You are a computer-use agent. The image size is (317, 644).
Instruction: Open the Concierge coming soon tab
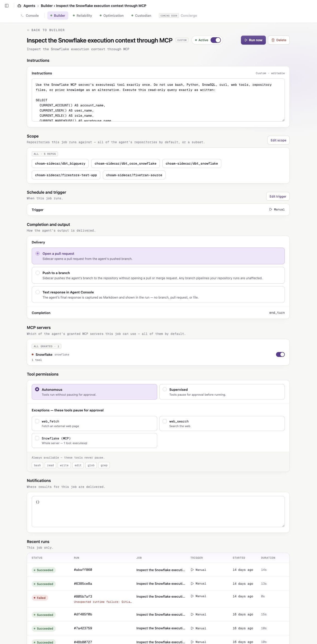point(178,16)
